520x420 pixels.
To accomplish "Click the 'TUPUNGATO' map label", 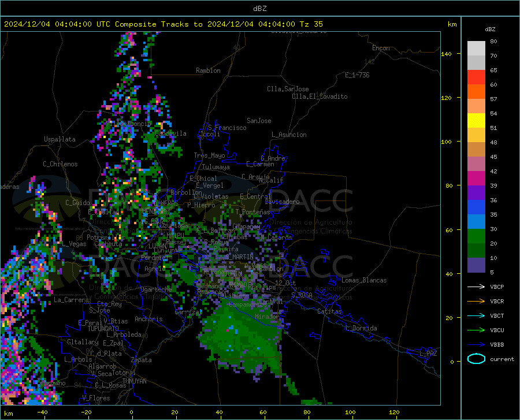I will [103, 329].
